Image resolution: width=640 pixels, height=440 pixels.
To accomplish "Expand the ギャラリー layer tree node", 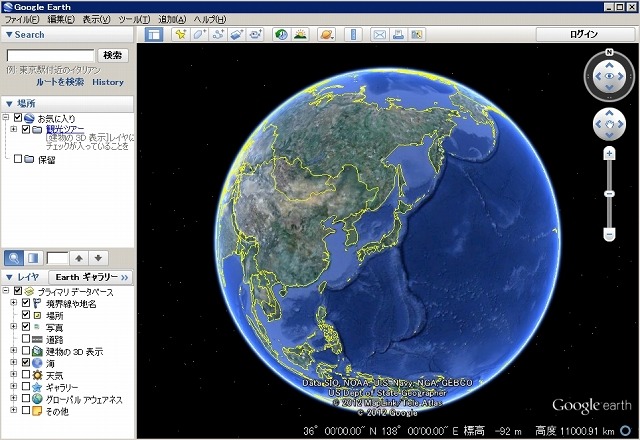I will click(13, 386).
